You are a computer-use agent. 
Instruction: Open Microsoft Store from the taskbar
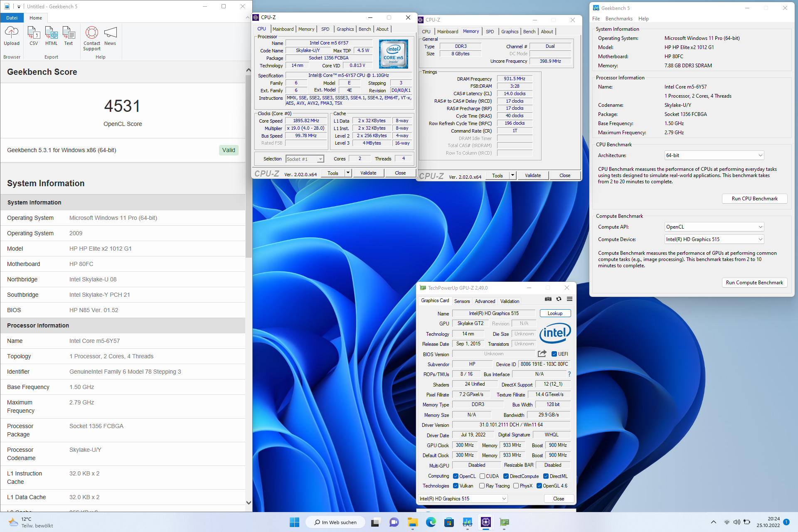click(x=449, y=522)
